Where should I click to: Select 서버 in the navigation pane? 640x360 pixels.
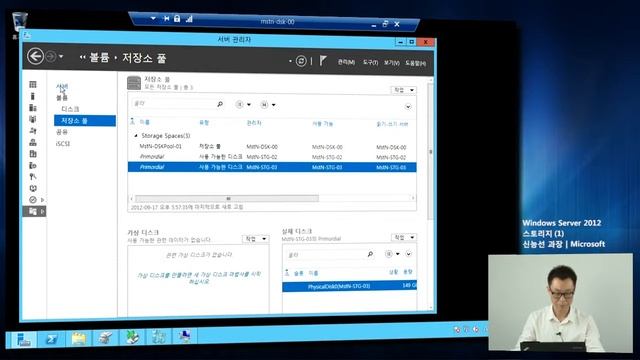click(x=62, y=87)
